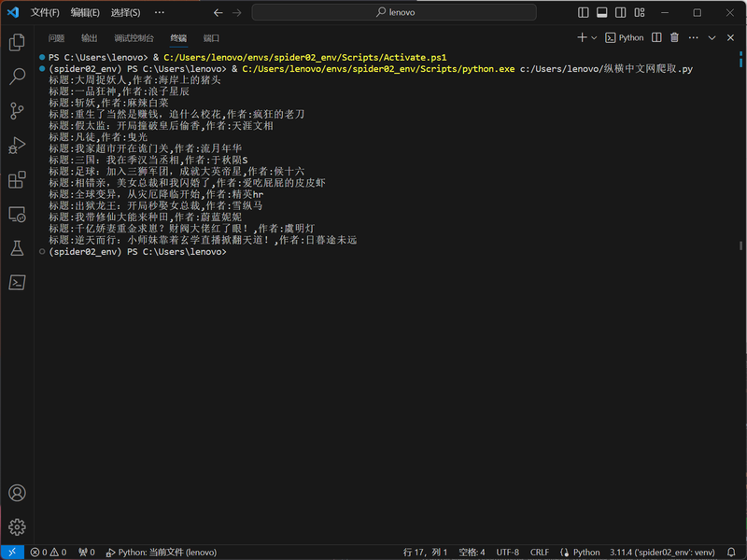Screen dimensions: 747x560
Task: Select Python: 当前文件 debug configuration
Action: point(162,553)
